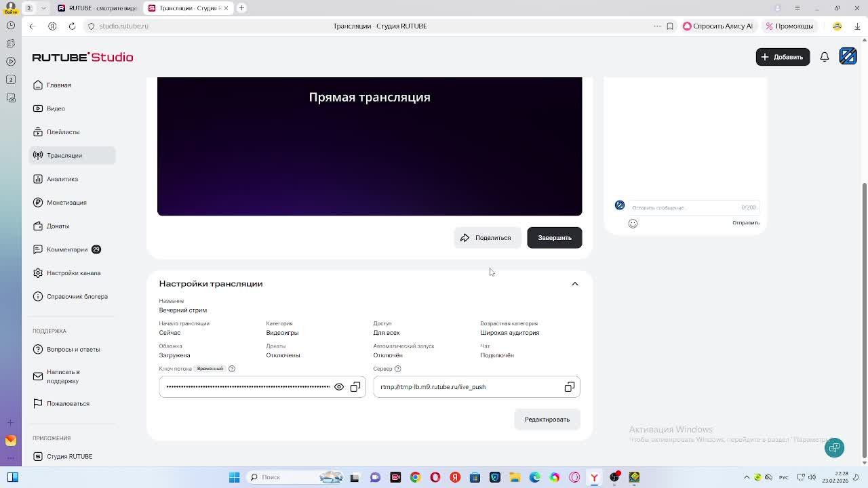Bookmark this page
Screen dimensions: 868x488
tap(670, 26)
